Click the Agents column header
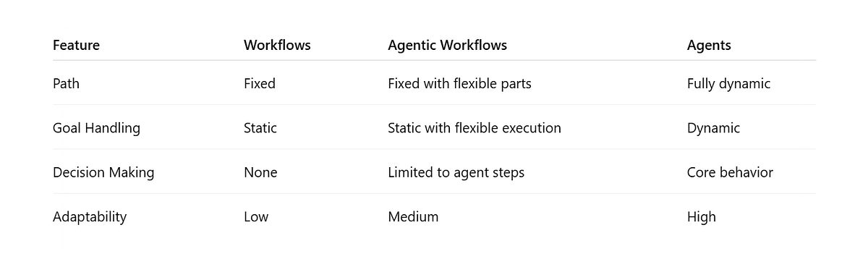This screenshot has height=280, width=868. (x=709, y=46)
